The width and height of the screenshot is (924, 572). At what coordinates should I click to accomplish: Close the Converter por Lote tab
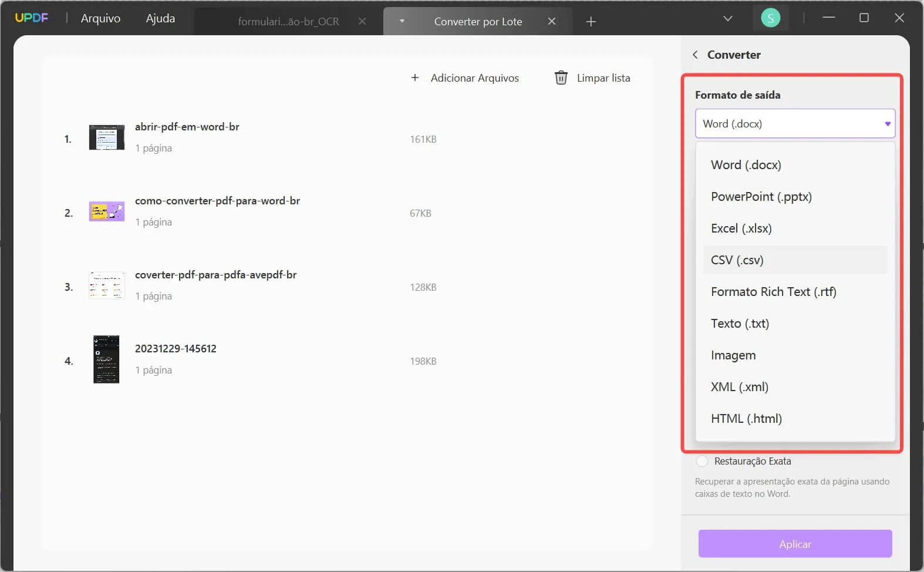pos(552,21)
